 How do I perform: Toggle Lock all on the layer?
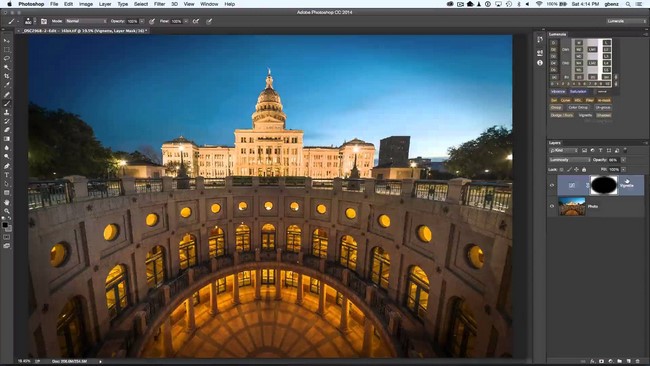[x=584, y=169]
